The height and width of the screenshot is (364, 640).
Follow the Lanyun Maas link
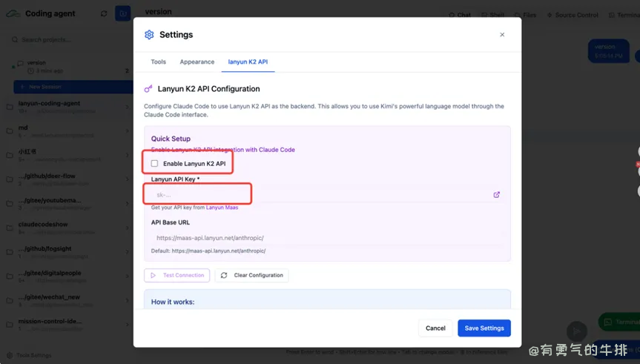coord(222,208)
